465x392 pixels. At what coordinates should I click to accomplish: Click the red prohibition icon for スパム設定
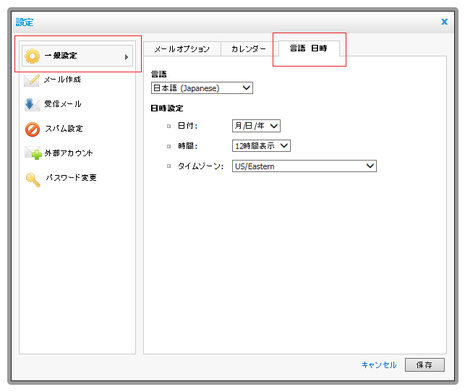click(32, 129)
